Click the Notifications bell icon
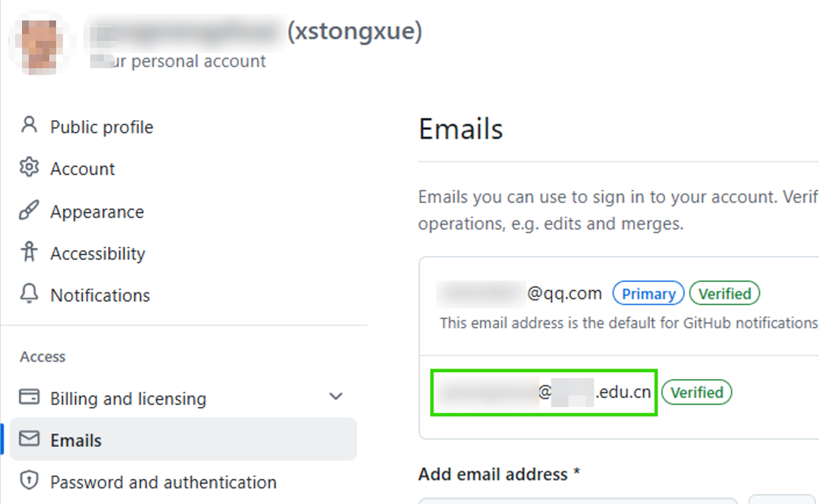819x504 pixels. pyautogui.click(x=29, y=294)
